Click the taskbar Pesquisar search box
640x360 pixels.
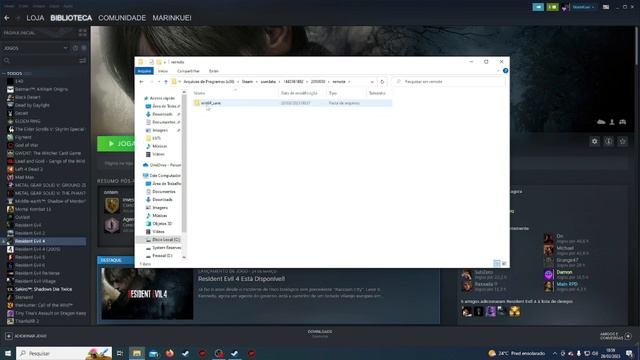click(x=64, y=353)
